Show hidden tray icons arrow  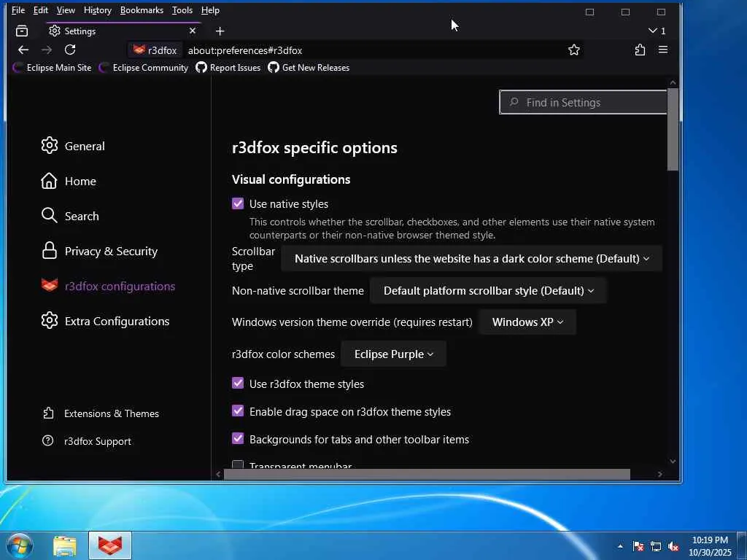[x=620, y=546]
